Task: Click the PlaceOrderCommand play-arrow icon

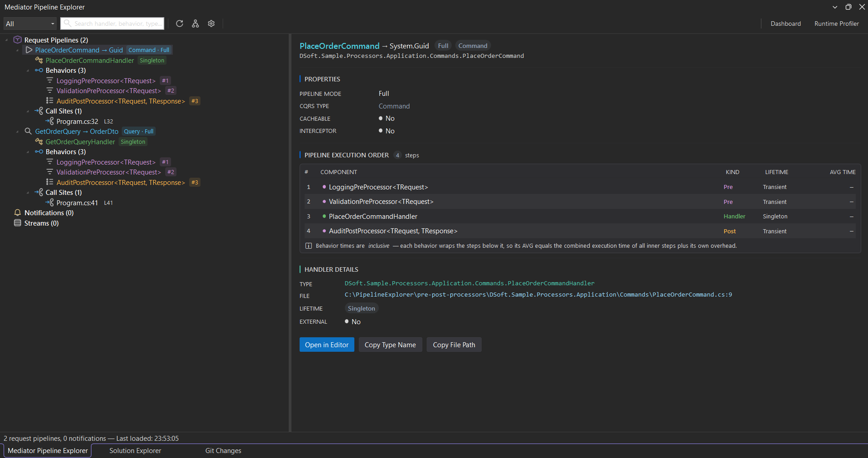Action: (29, 50)
